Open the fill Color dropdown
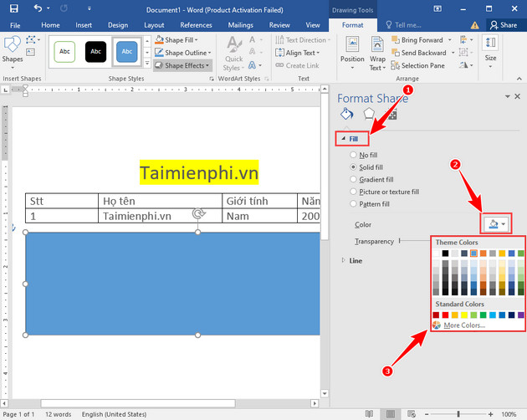This screenshot has width=527, height=420. click(496, 224)
